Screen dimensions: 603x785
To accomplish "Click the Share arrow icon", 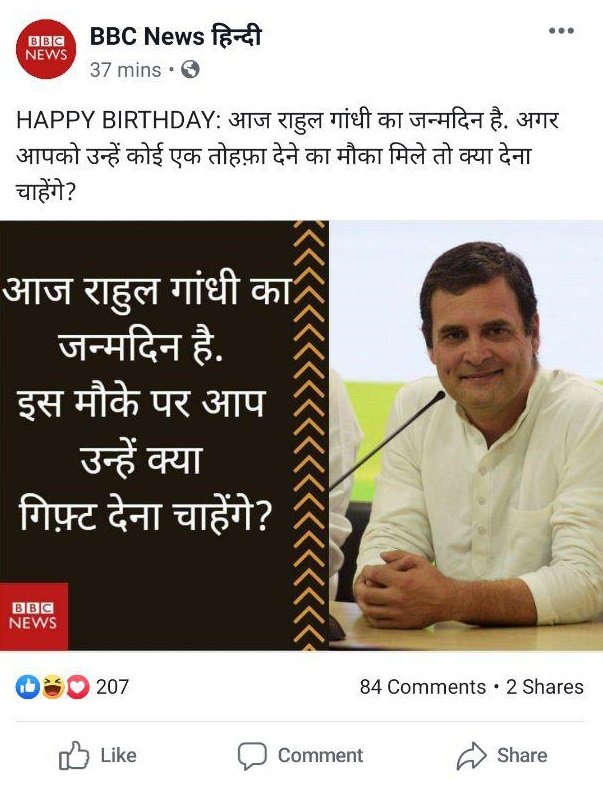I will [471, 755].
